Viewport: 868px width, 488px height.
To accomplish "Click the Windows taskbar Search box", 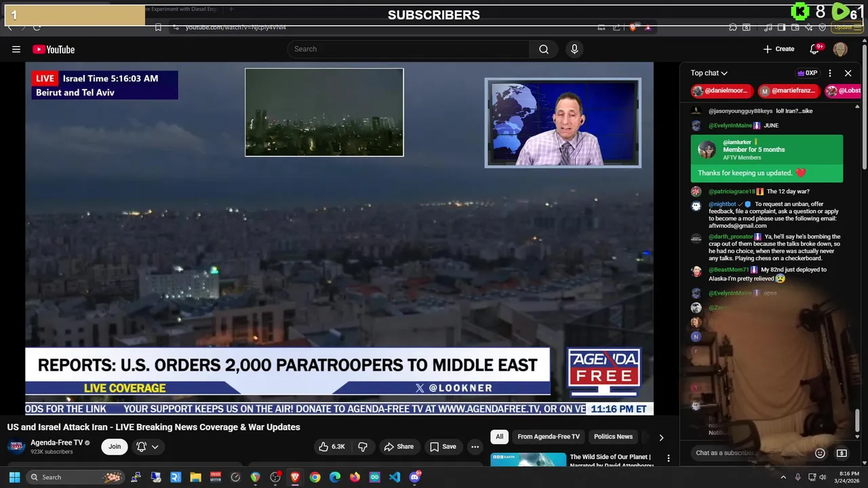I will (76, 477).
